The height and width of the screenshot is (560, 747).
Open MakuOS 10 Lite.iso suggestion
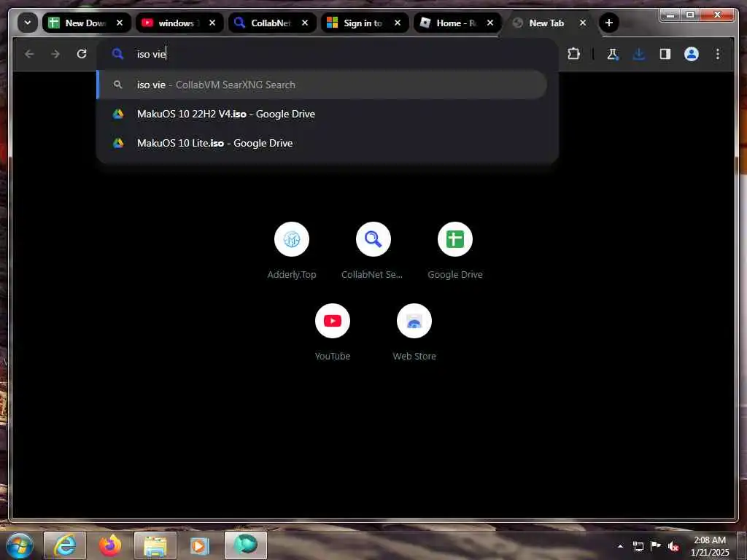point(322,143)
